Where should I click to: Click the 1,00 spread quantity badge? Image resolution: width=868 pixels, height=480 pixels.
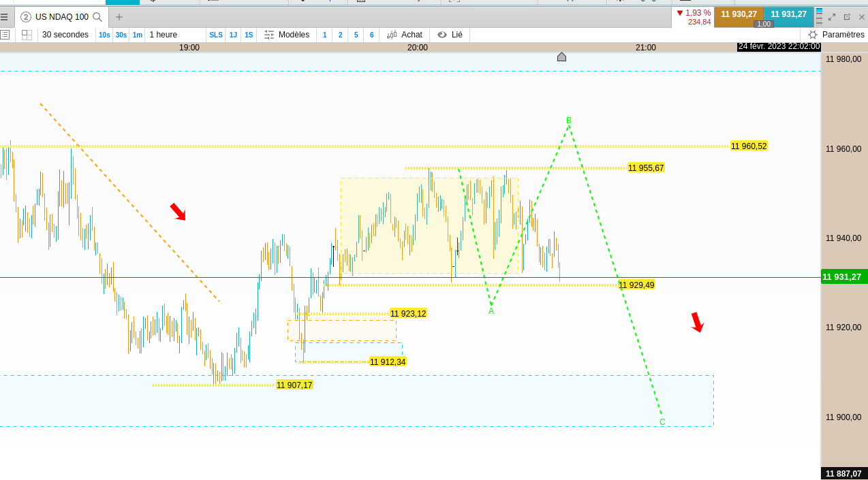coord(764,24)
